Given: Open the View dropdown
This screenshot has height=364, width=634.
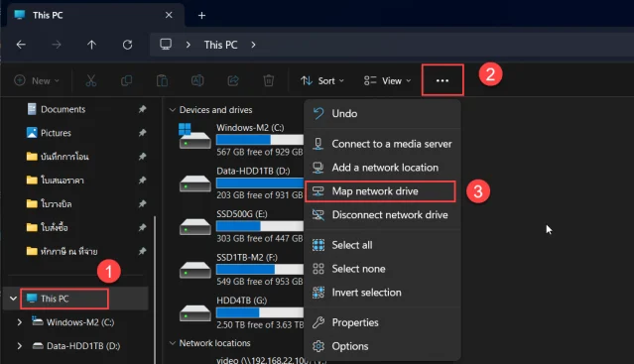Looking at the screenshot, I should tap(387, 80).
